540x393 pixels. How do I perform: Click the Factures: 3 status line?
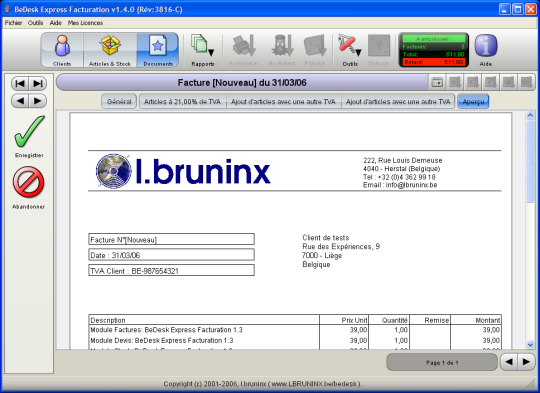[x=434, y=46]
